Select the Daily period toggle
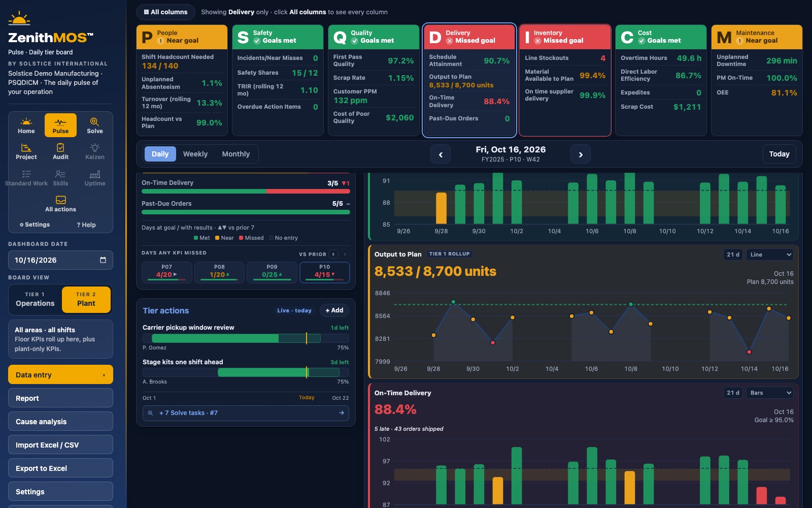The height and width of the screenshot is (508, 812). [x=160, y=154]
